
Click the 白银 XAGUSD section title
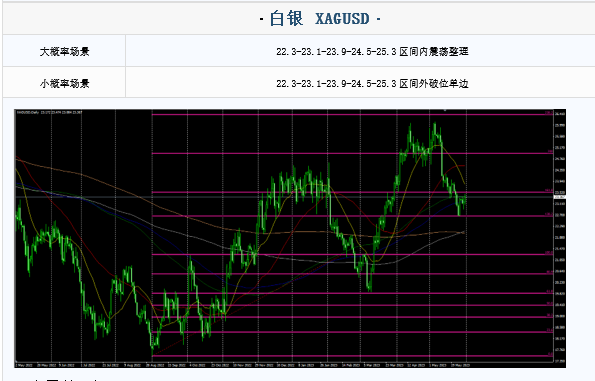pyautogui.click(x=320, y=19)
